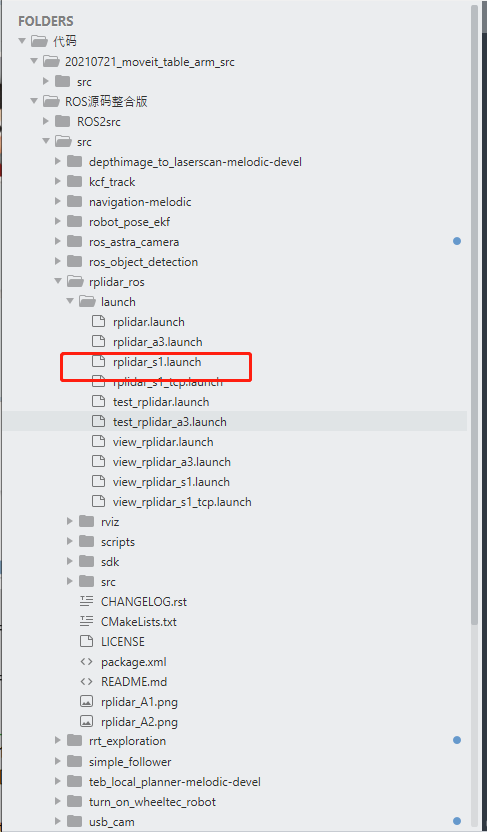Click the folder icon of kcf_track
Image resolution: width=487 pixels, height=832 pixels.
point(74,181)
